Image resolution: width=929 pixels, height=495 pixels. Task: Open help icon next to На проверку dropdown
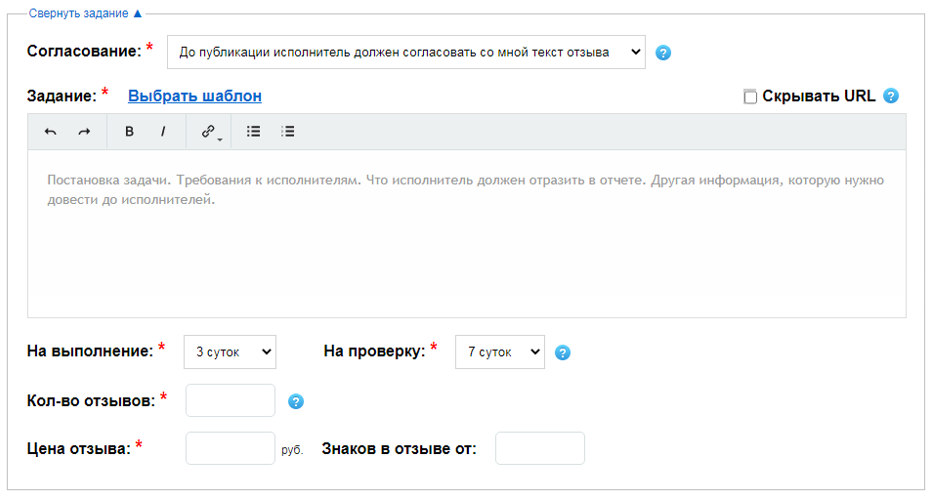[562, 353]
